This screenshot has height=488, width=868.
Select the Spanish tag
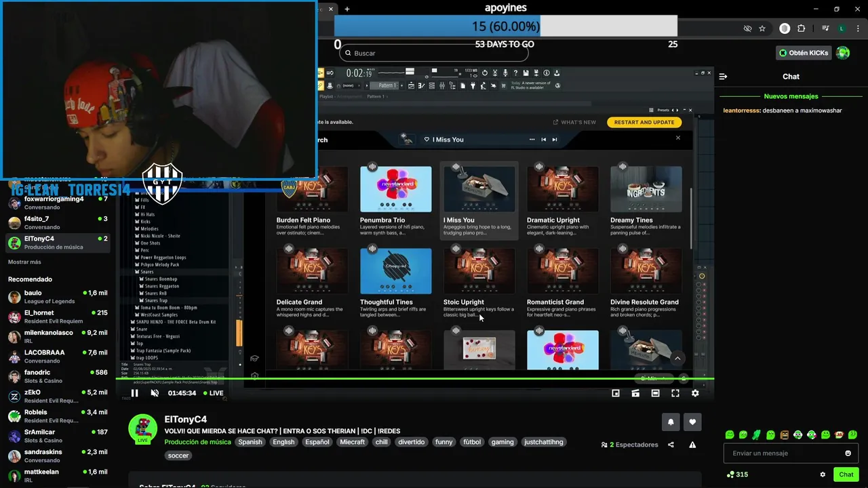(x=250, y=442)
